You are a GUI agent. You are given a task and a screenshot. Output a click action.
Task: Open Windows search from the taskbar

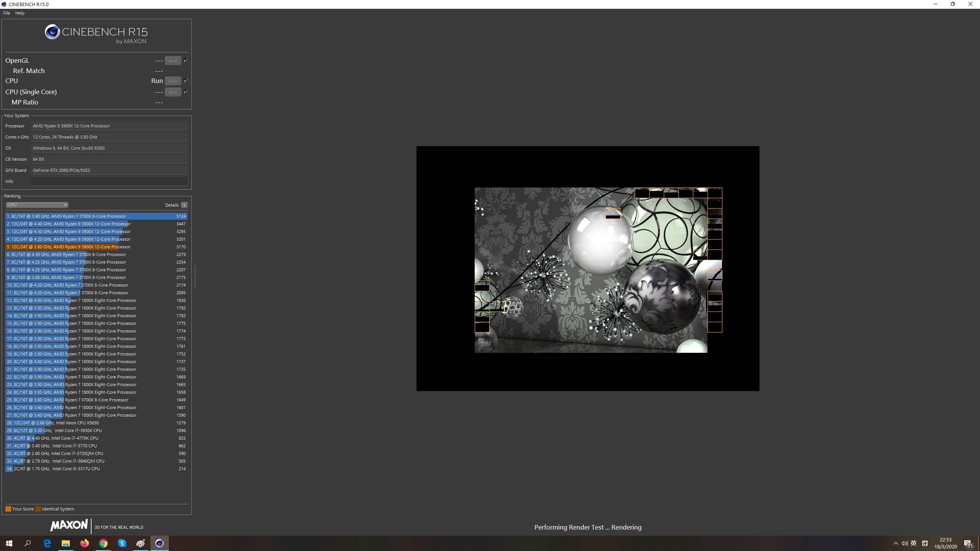click(x=28, y=543)
